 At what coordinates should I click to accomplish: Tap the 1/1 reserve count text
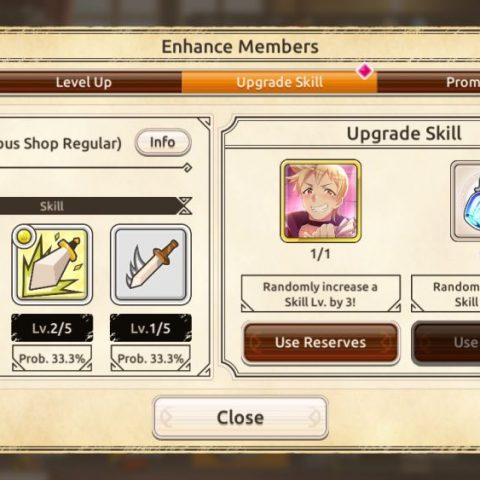tap(320, 254)
